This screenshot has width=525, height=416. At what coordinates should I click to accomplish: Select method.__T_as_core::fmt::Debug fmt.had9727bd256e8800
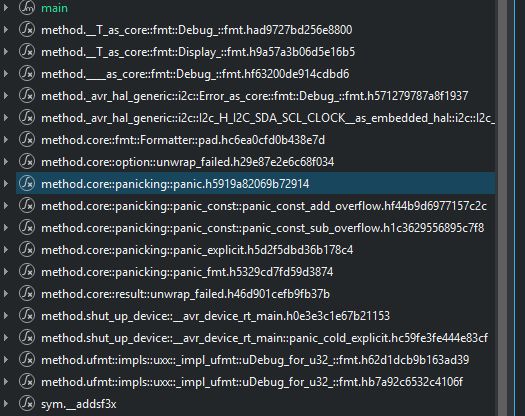point(197,30)
